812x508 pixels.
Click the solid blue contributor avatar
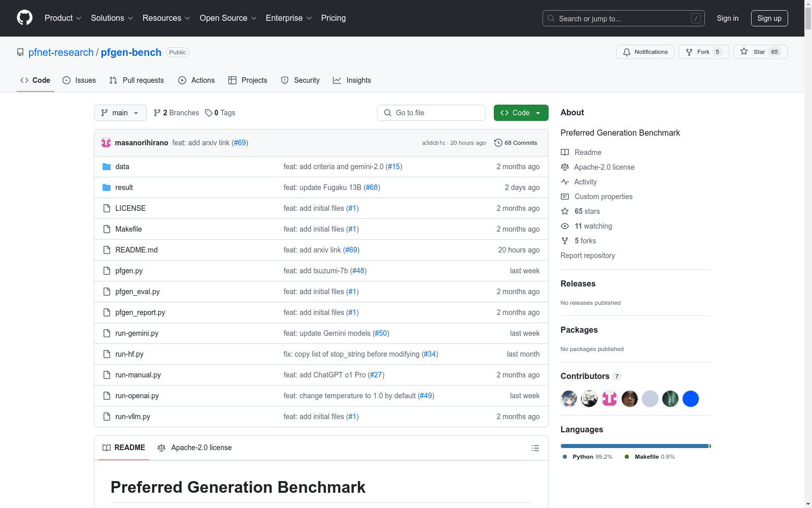(x=691, y=399)
